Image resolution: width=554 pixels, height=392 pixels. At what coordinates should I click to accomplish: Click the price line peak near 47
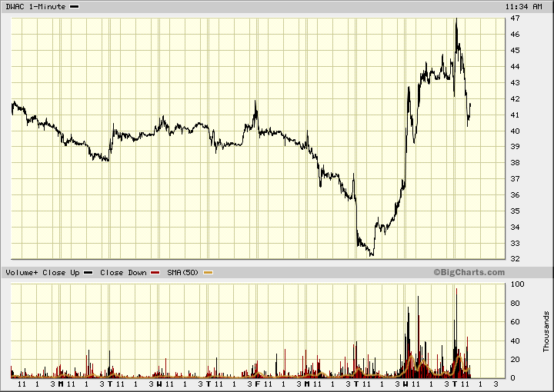[456, 18]
